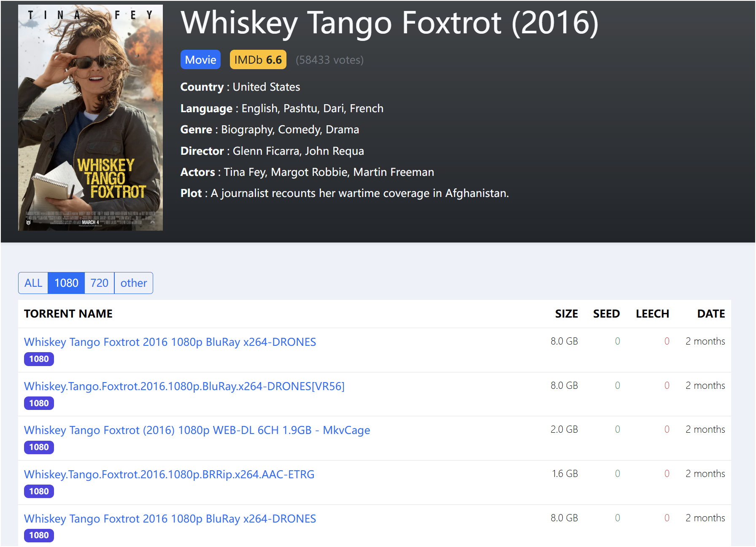Click the director names Glenn Ficarra, John Requa
The image size is (756, 547).
tap(298, 151)
